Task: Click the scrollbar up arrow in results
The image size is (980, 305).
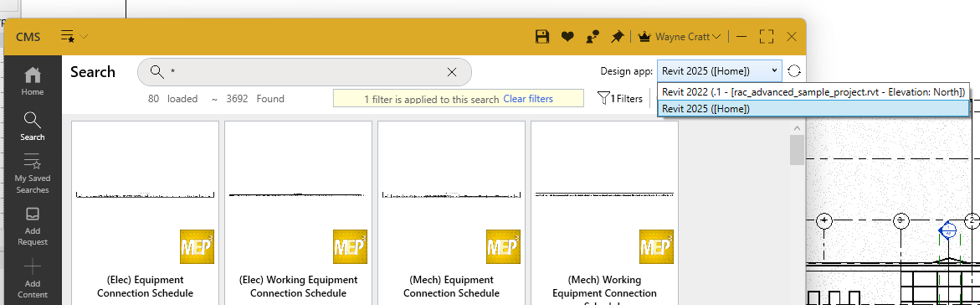Action: pos(797,127)
